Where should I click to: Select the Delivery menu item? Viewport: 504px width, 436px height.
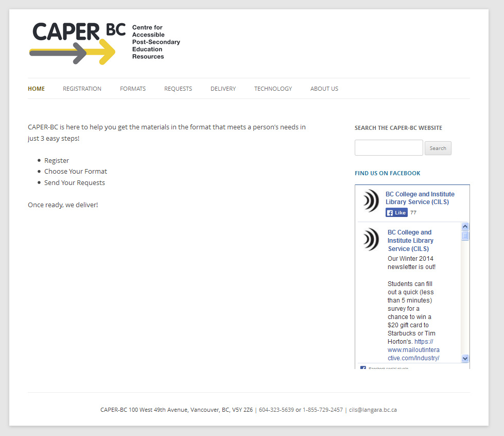(x=223, y=89)
